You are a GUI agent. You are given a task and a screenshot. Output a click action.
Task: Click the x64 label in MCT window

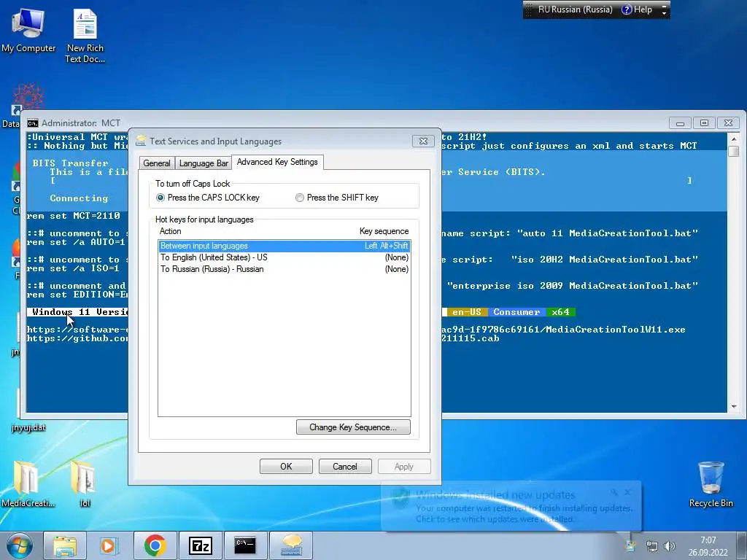click(560, 312)
